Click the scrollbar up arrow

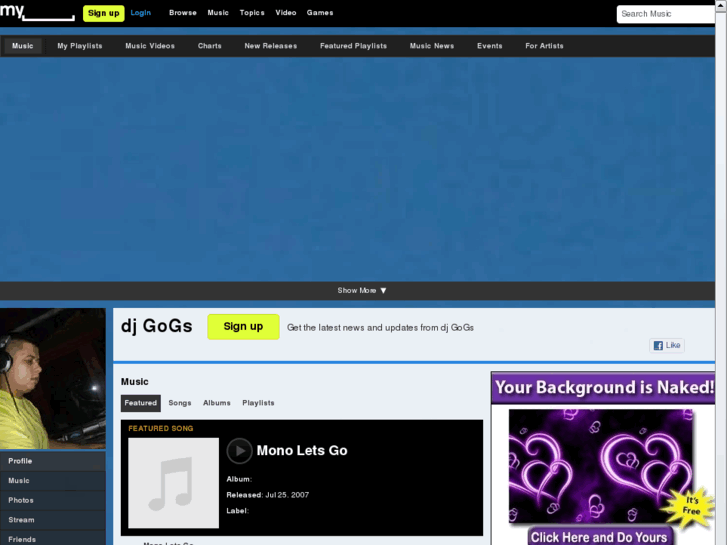(721, 4)
